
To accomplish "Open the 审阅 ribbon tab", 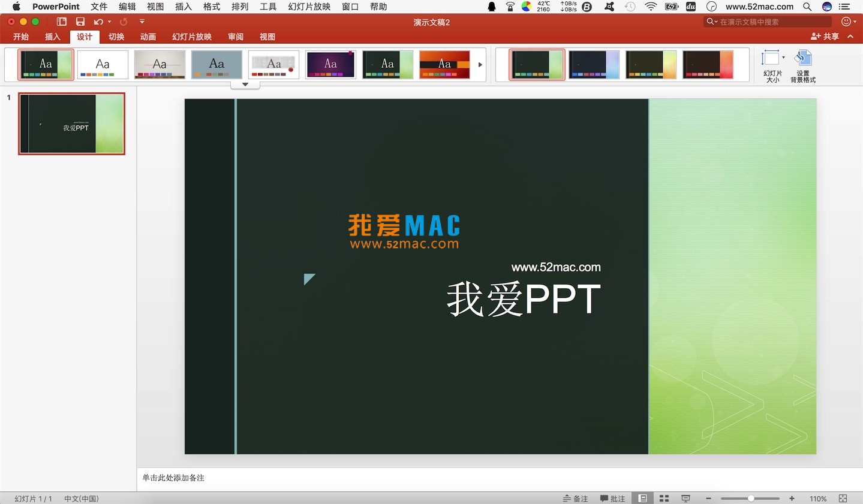I will (236, 37).
